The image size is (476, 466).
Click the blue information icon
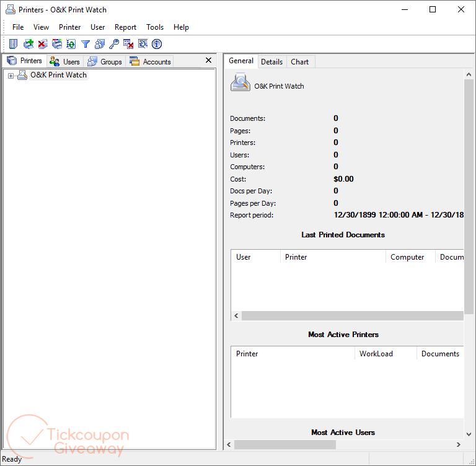157,44
